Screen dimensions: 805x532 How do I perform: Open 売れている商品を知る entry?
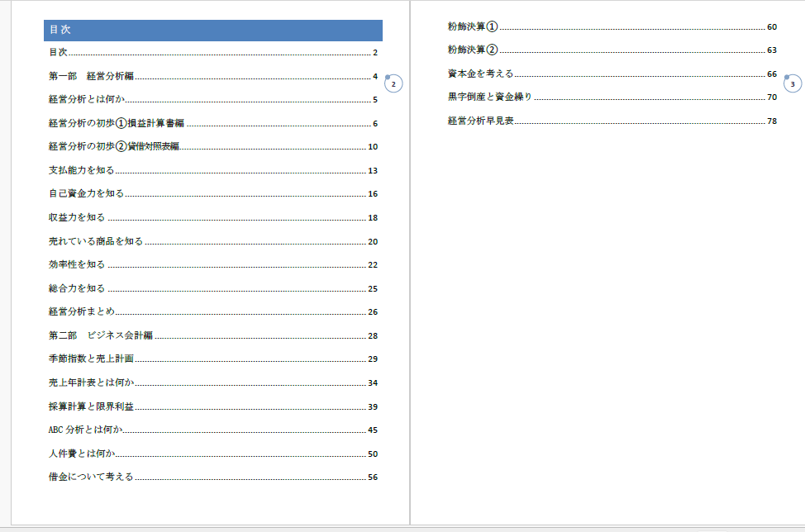pos(96,241)
